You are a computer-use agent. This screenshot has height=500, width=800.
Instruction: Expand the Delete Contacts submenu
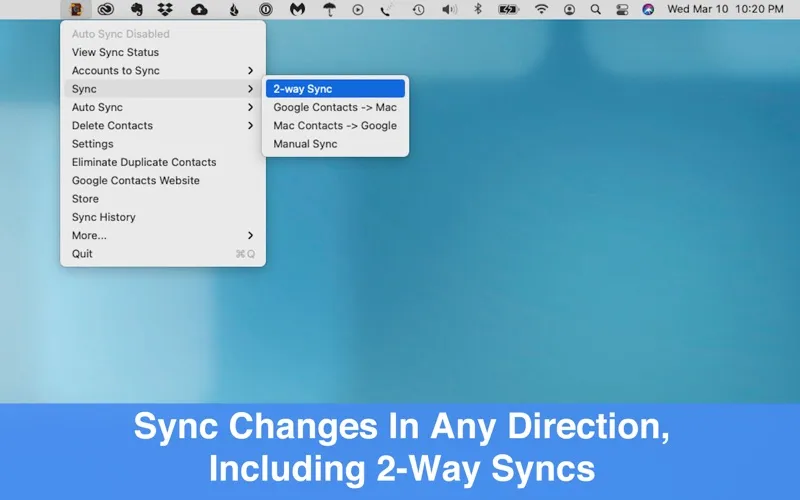pos(162,126)
